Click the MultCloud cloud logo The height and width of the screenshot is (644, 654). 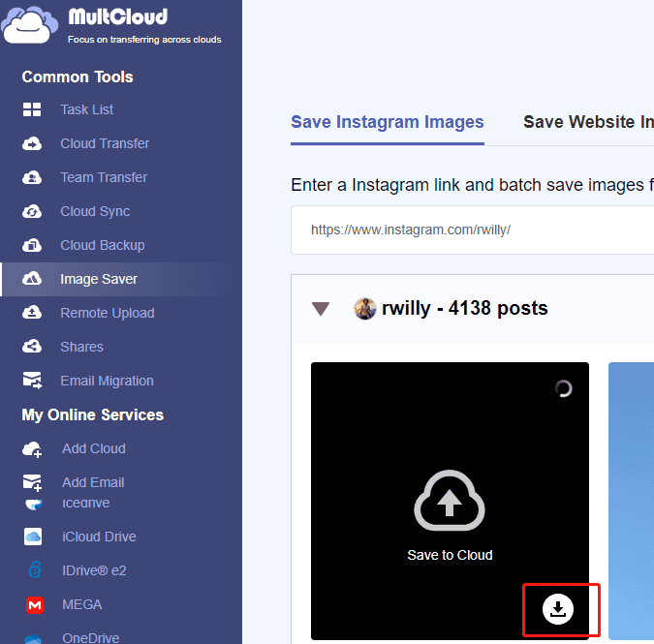29,24
